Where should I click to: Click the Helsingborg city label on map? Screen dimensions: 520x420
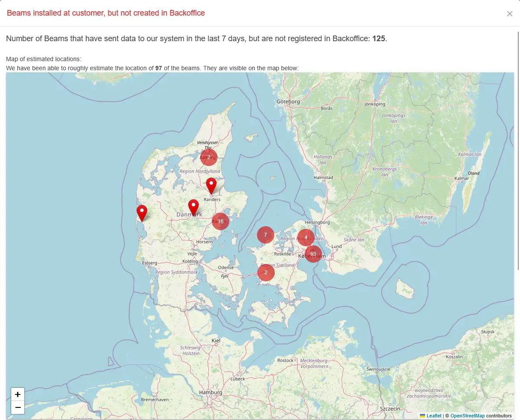[318, 222]
